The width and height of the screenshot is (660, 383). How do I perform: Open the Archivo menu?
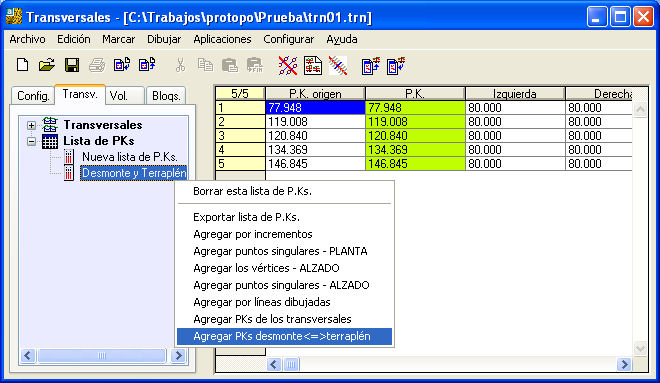[x=27, y=39]
